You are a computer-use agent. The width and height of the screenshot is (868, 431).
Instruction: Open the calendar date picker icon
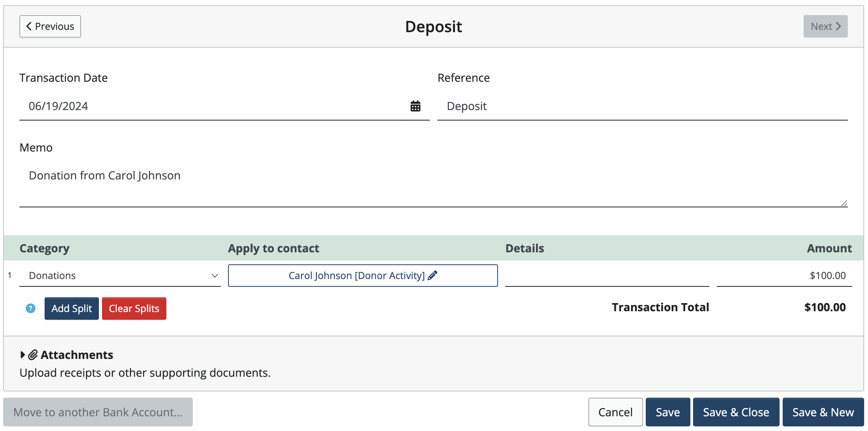pyautogui.click(x=415, y=106)
